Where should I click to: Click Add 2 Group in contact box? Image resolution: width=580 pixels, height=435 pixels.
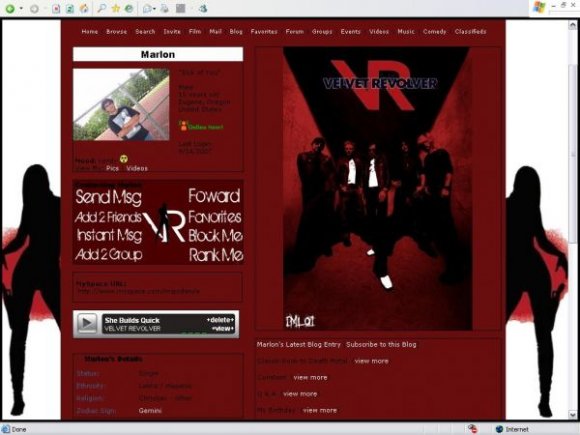pyautogui.click(x=109, y=254)
